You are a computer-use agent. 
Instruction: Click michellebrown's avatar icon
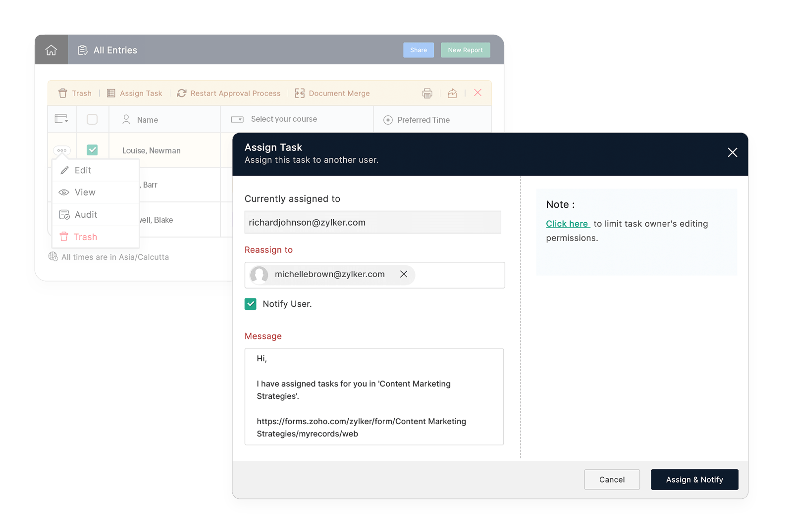[259, 275]
